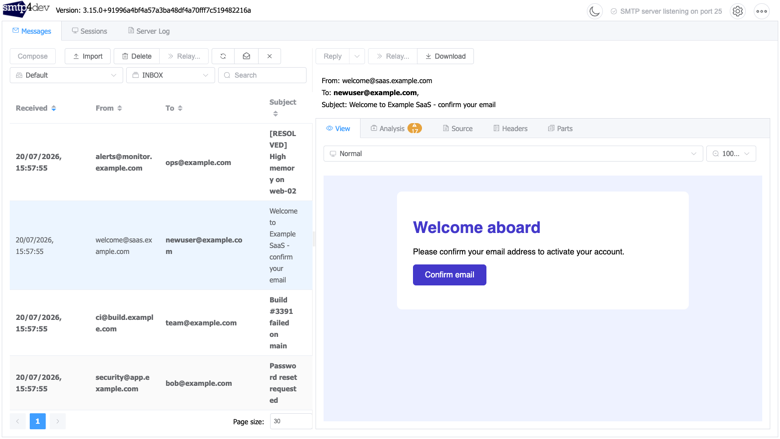780x439 pixels.
Task: Reply to the open message
Action: (x=332, y=56)
